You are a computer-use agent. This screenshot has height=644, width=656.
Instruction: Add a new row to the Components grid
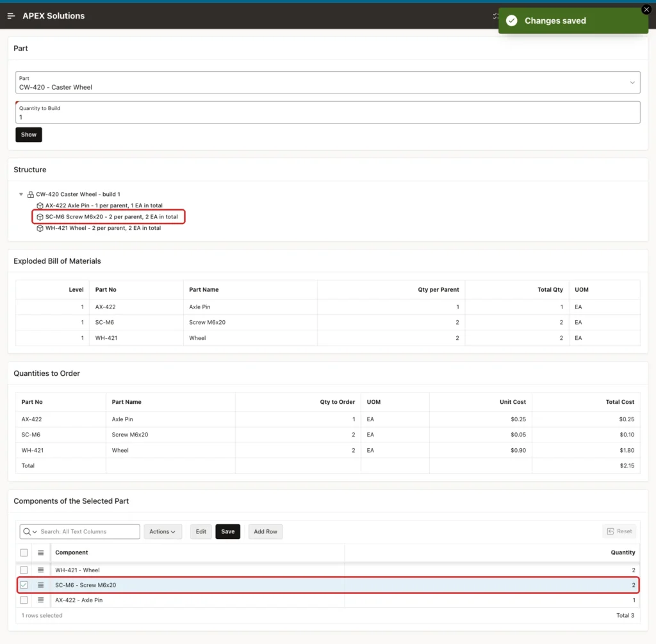265,531
